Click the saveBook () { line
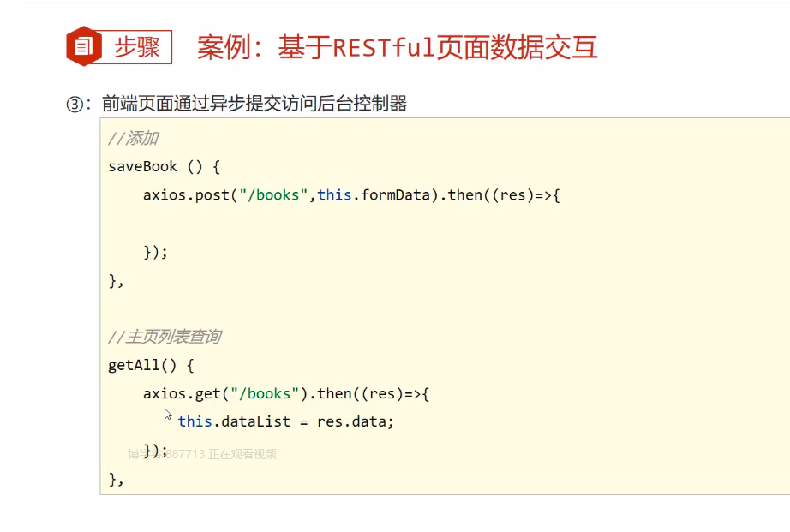The image size is (790, 532). tap(164, 167)
